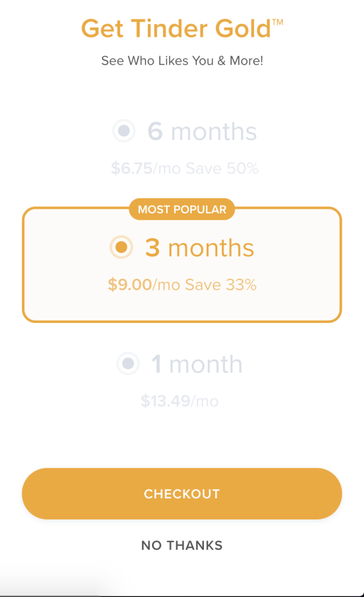Select the 3 months radio button

click(121, 248)
